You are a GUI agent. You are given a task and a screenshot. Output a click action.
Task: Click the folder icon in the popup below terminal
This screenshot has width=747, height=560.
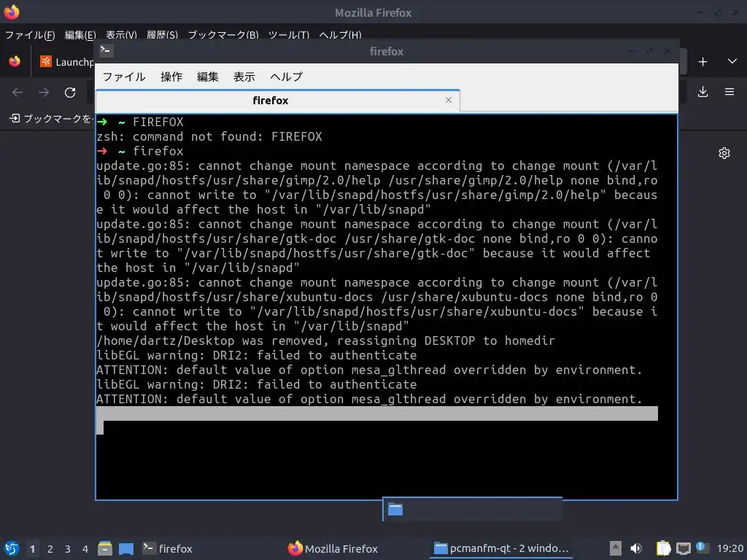click(x=395, y=510)
